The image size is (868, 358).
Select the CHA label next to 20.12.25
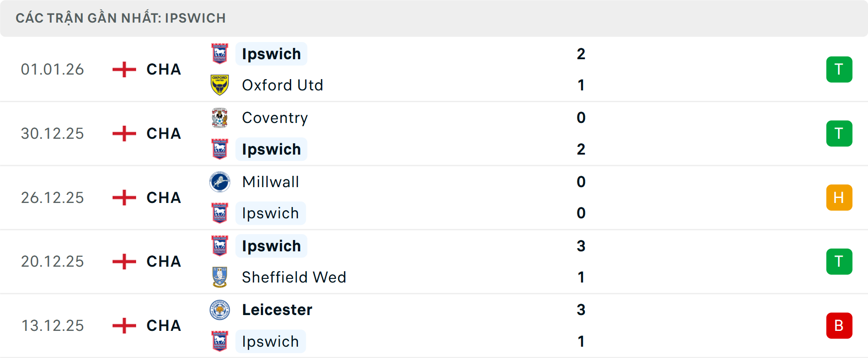[163, 261]
